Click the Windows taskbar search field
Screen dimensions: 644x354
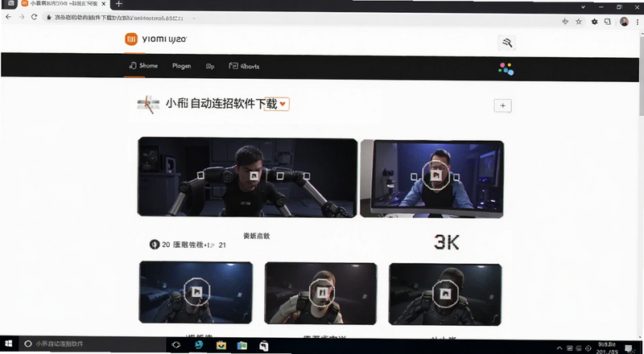click(93, 344)
